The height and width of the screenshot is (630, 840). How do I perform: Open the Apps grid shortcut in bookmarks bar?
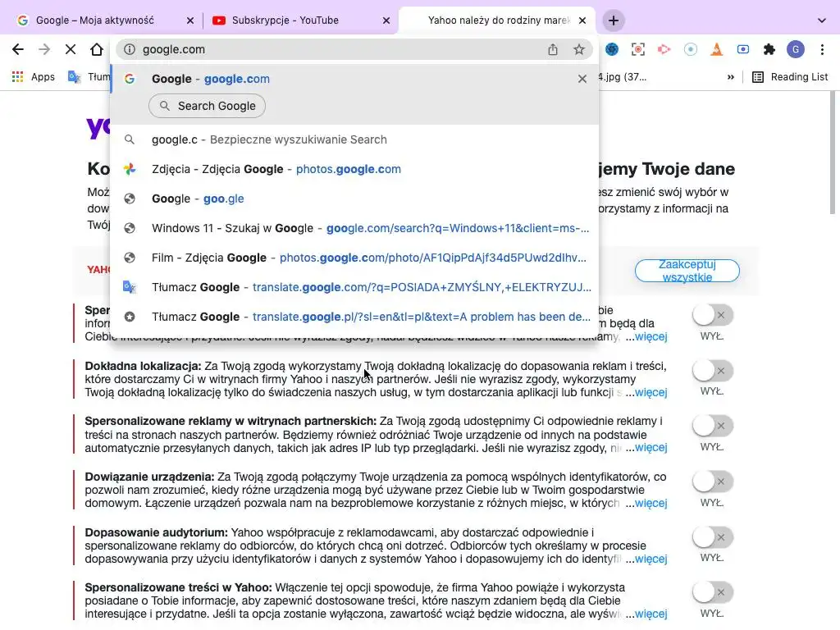click(33, 77)
